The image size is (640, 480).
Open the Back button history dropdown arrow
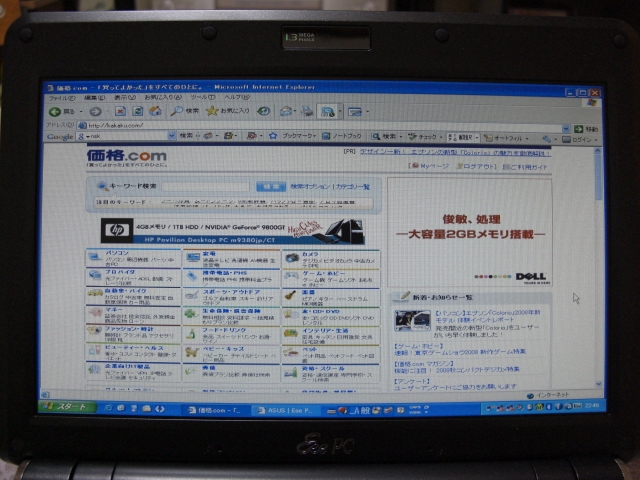(81, 111)
